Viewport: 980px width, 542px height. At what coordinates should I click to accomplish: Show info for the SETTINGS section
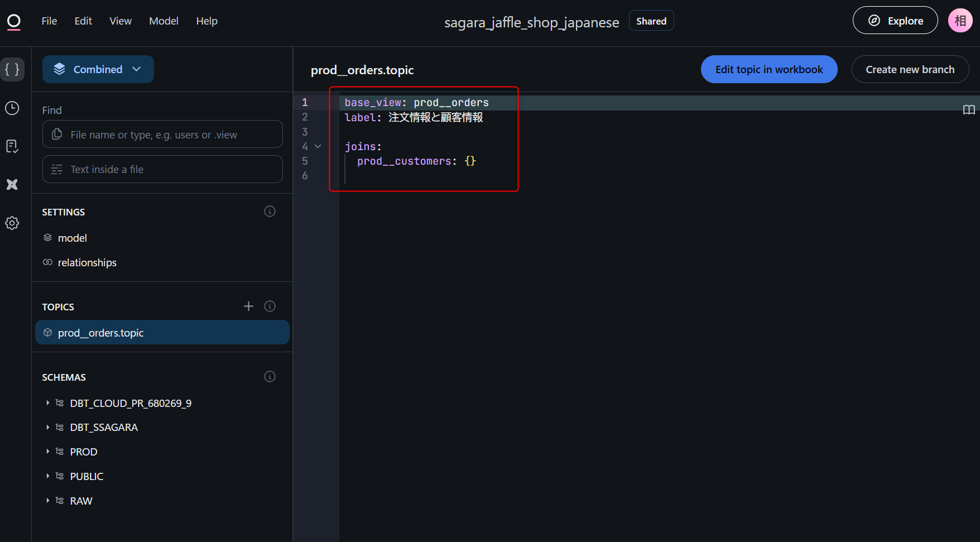click(x=270, y=212)
